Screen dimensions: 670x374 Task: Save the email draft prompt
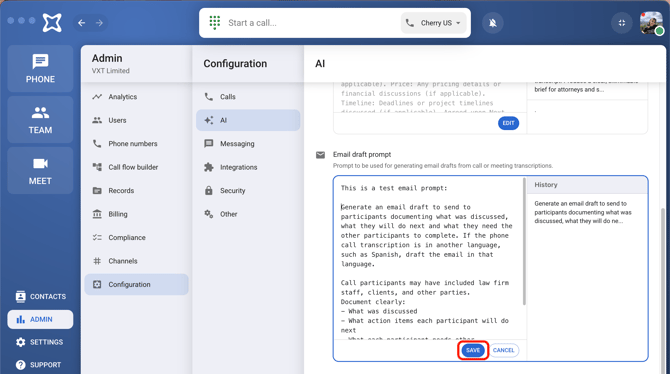pyautogui.click(x=473, y=350)
